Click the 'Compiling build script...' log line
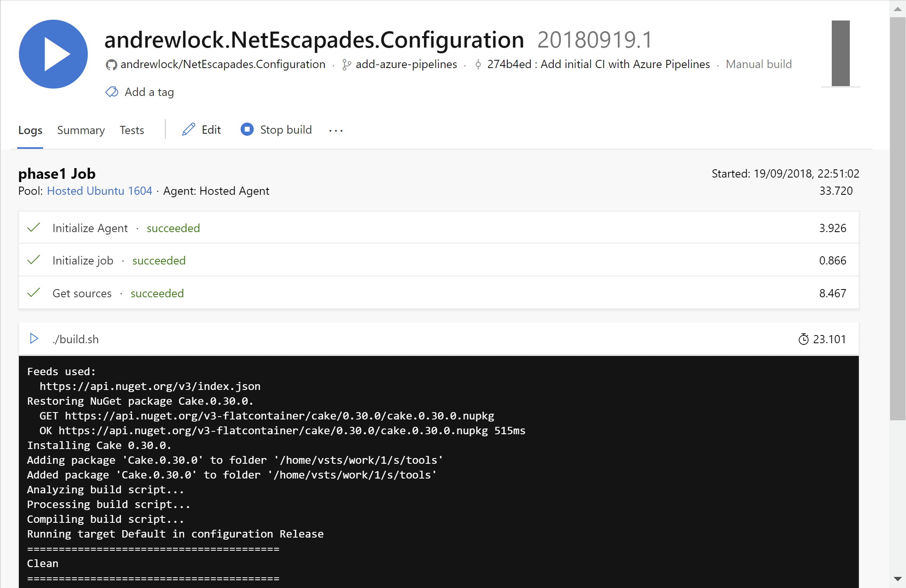Screen dimensions: 906x588 (x=106, y=519)
